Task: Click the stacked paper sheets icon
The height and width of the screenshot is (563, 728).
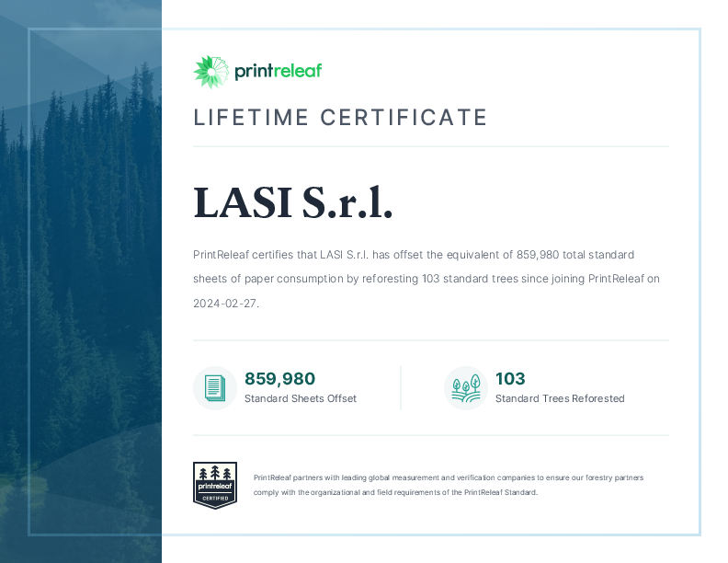Action: (x=214, y=387)
